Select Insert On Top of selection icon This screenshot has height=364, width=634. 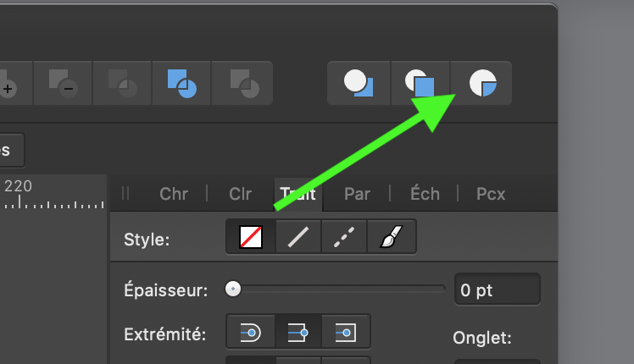[420, 83]
